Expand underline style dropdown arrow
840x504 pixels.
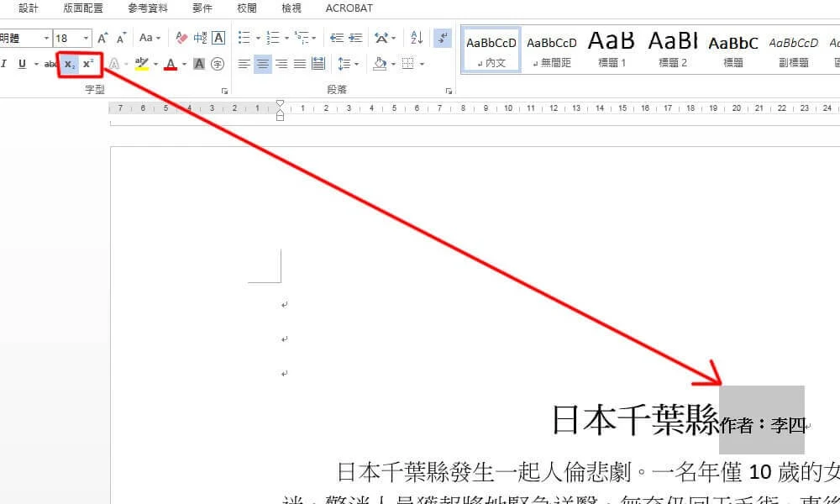(x=36, y=65)
